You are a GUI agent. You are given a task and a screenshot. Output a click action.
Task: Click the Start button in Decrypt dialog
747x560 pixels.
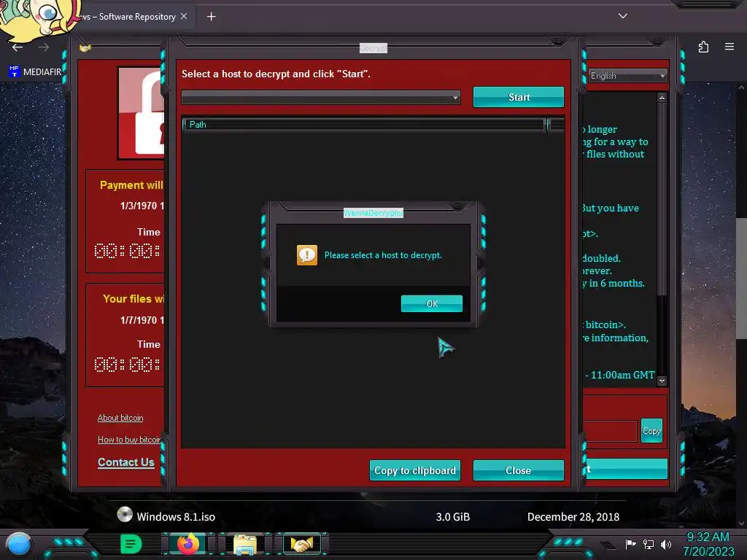(x=519, y=97)
